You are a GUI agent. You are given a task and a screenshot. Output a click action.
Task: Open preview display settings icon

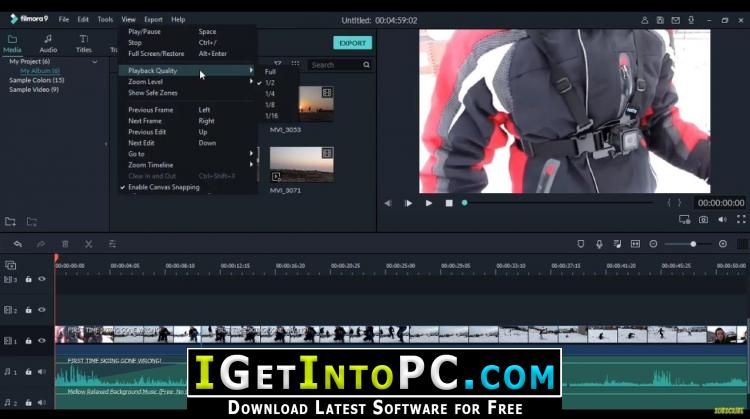pyautogui.click(x=684, y=220)
